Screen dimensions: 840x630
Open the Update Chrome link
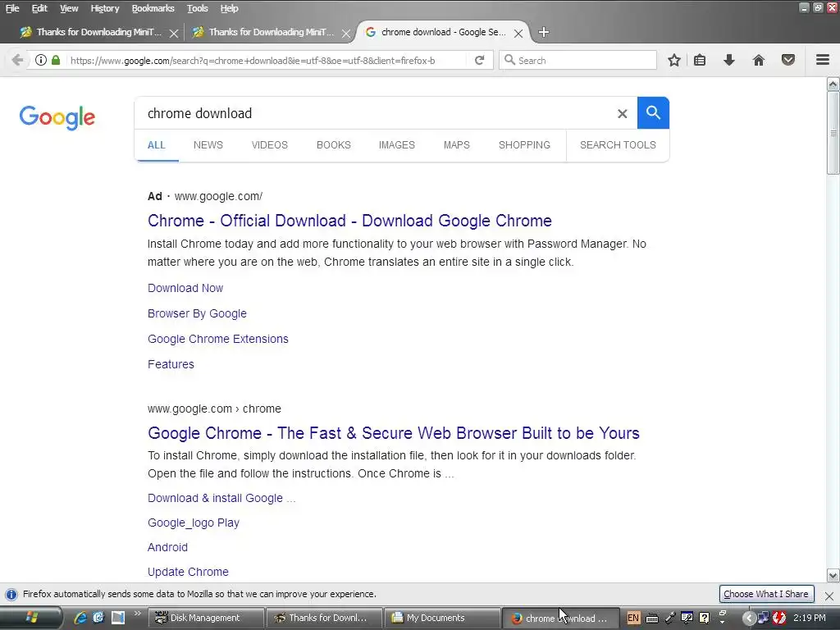(x=188, y=572)
